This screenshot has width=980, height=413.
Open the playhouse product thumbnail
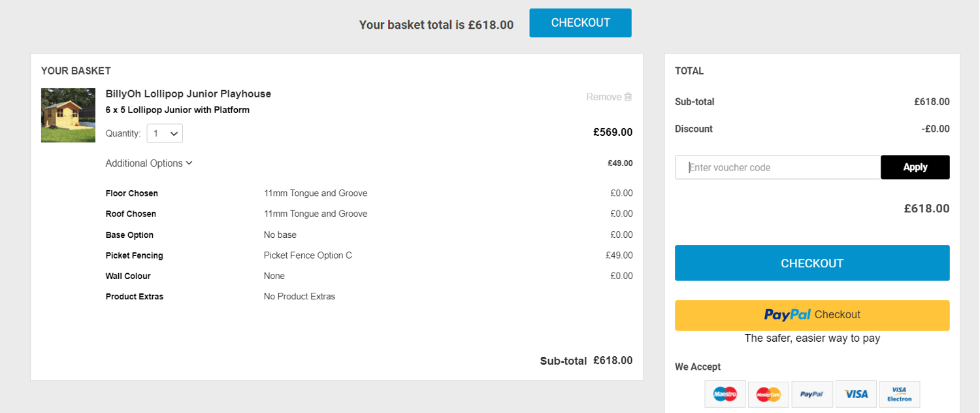(68, 115)
